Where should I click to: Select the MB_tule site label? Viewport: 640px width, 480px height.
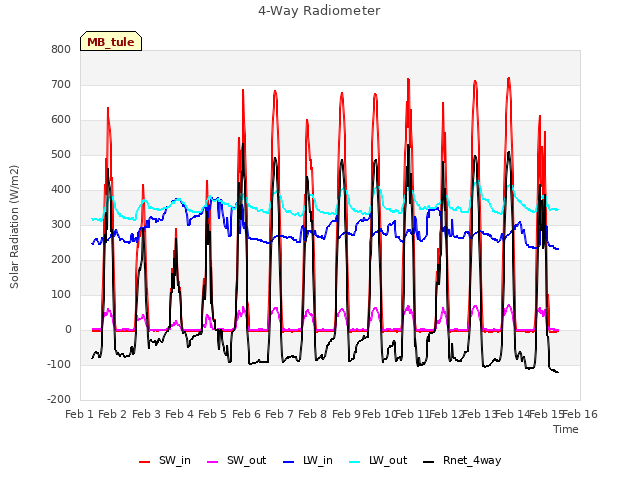pyautogui.click(x=111, y=42)
